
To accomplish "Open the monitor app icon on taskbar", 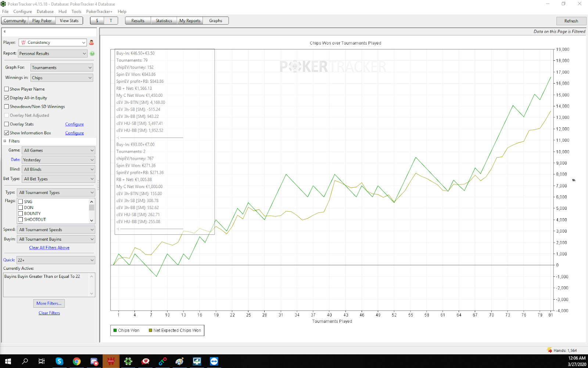I will point(197,361).
